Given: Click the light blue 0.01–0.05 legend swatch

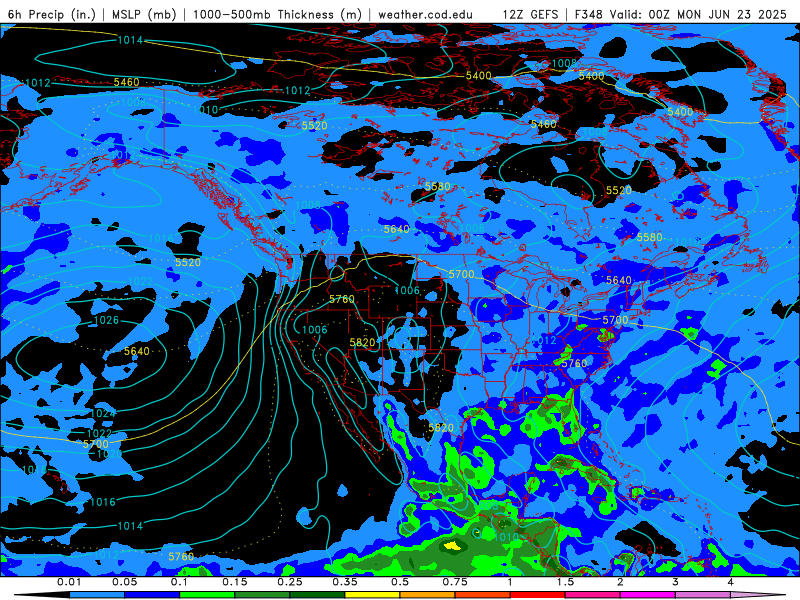Looking at the screenshot, I should pyautogui.click(x=97, y=595).
